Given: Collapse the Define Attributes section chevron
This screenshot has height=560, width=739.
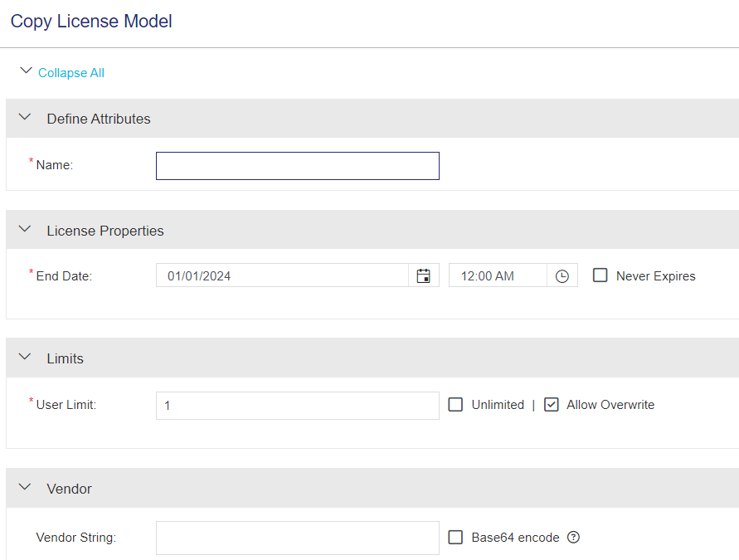Looking at the screenshot, I should coord(25,117).
